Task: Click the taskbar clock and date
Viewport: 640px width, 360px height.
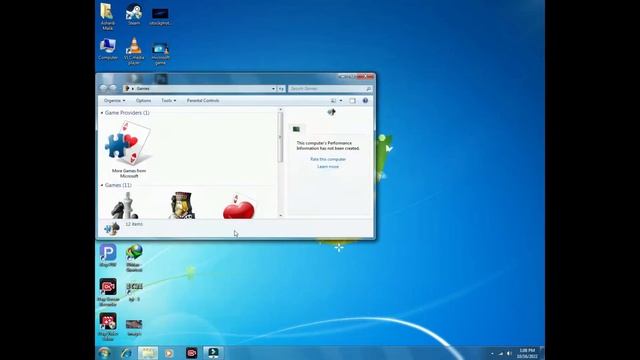Action: pos(527,353)
